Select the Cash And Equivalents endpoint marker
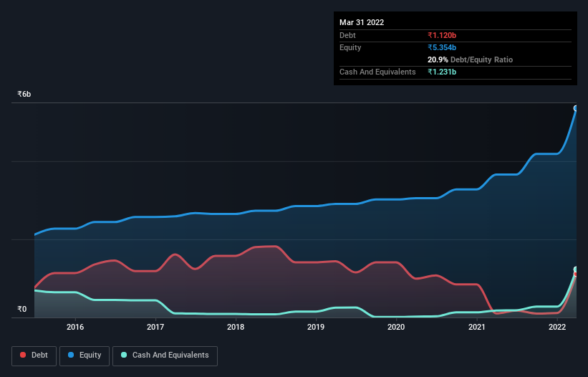Screen dimensions: 588x377 point(576,269)
